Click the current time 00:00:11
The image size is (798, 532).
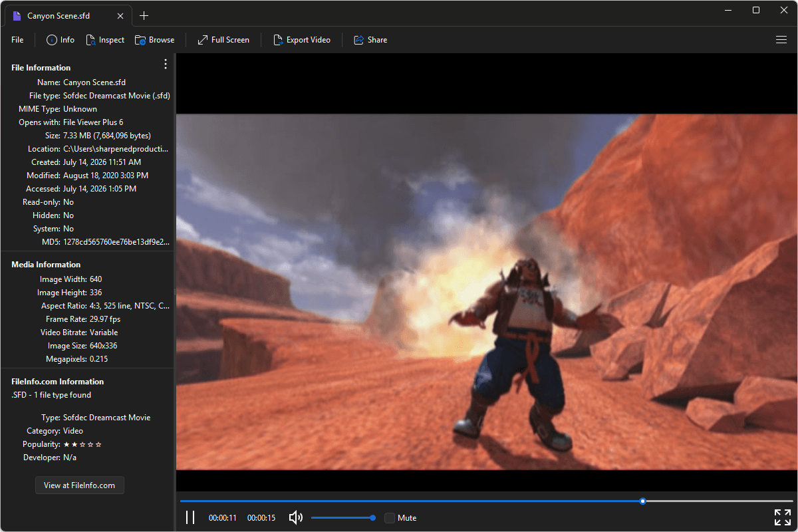click(223, 518)
